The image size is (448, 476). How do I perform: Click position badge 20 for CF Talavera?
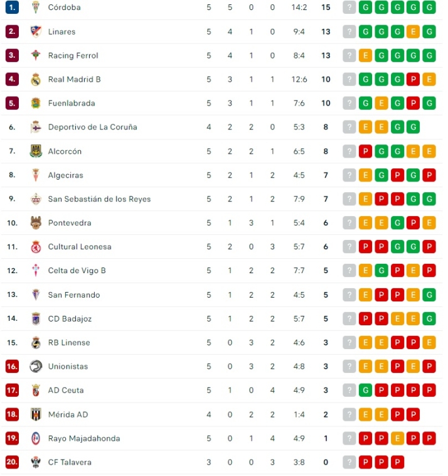click(12, 462)
